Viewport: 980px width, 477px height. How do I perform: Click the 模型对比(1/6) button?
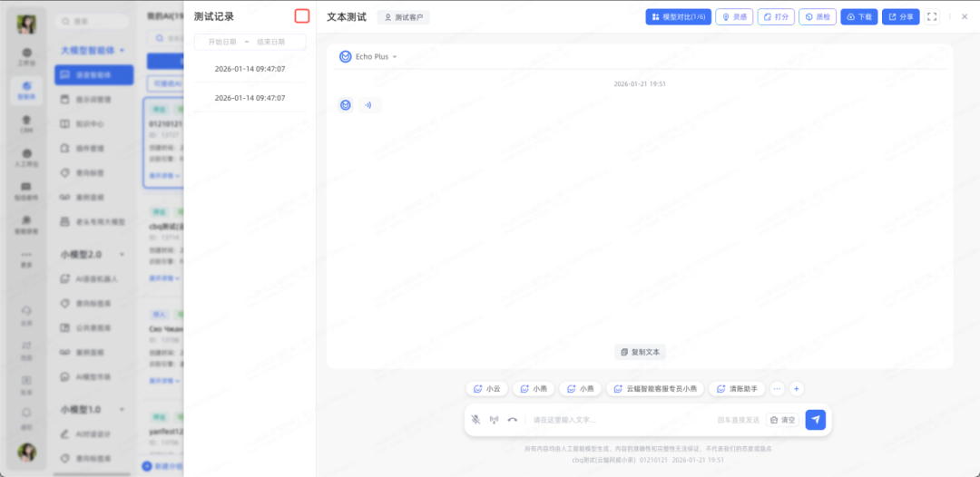pyautogui.click(x=678, y=16)
